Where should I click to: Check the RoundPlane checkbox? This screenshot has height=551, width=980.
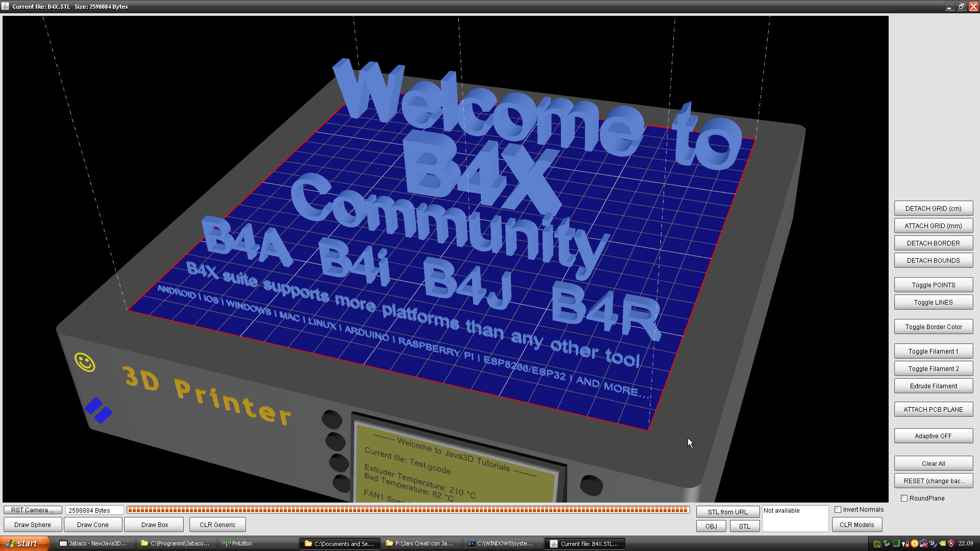coord(904,498)
